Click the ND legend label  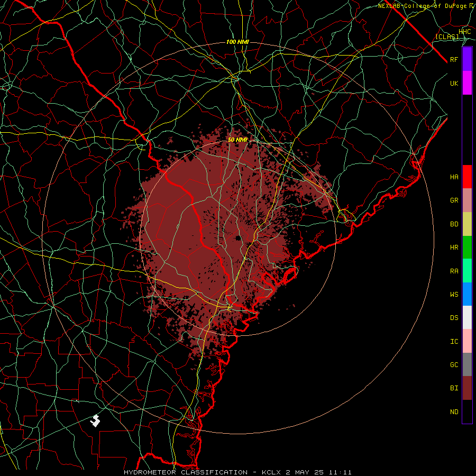(454, 412)
